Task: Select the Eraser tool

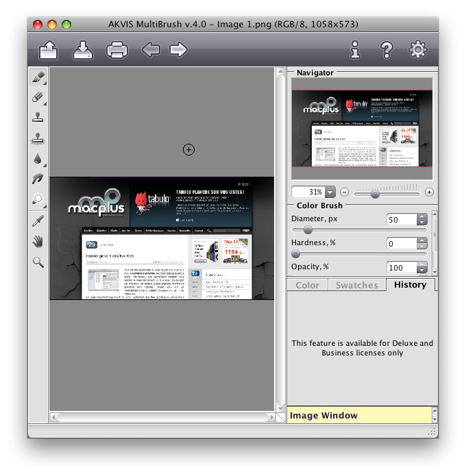Action: click(x=38, y=97)
